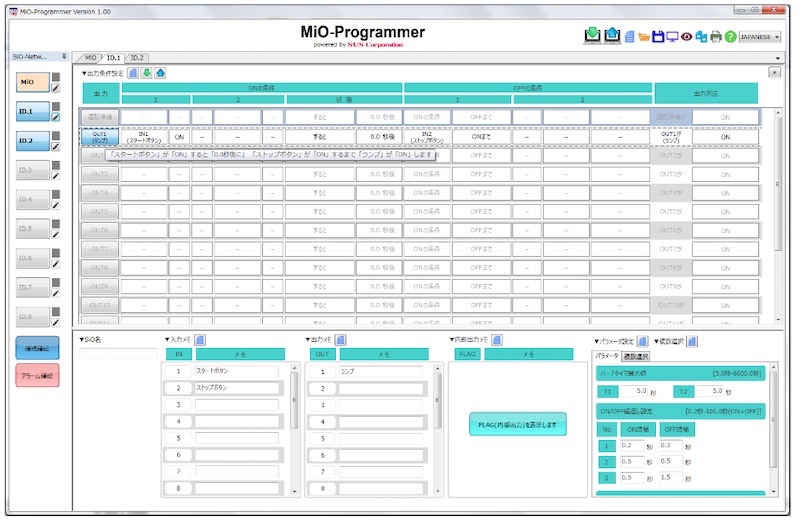The width and height of the screenshot is (800, 523).
Task: Collapse the パラメータ設定 section header
Action: (597, 341)
